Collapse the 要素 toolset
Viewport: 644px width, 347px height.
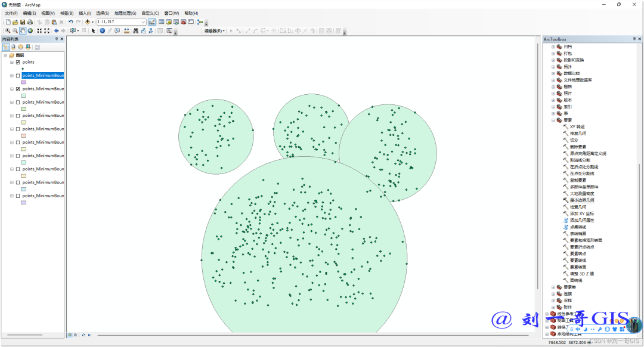click(553, 120)
